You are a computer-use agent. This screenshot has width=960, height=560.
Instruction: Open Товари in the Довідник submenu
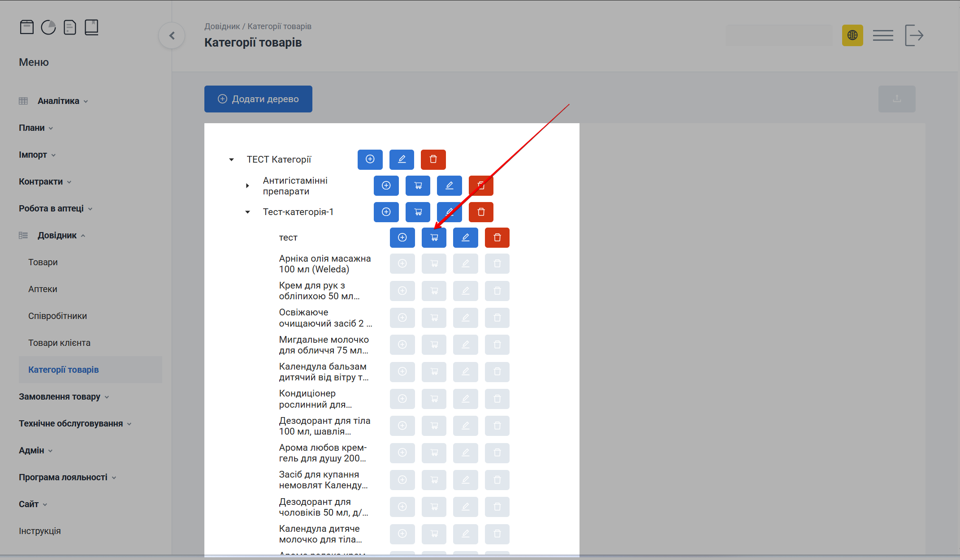click(x=43, y=262)
